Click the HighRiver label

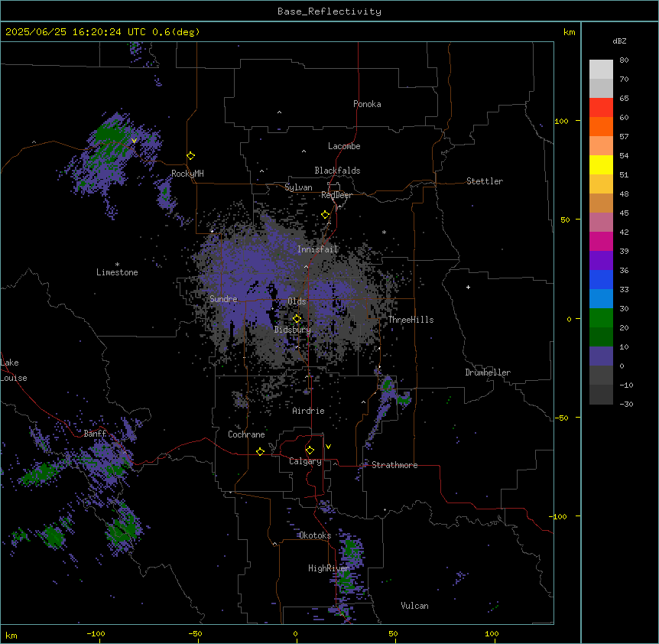coord(329,568)
